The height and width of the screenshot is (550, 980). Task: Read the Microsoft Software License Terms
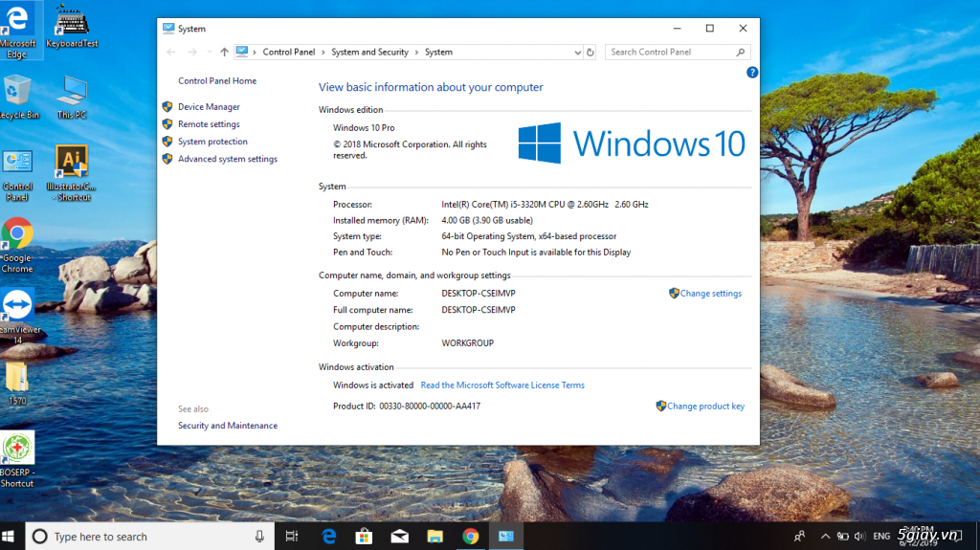502,385
